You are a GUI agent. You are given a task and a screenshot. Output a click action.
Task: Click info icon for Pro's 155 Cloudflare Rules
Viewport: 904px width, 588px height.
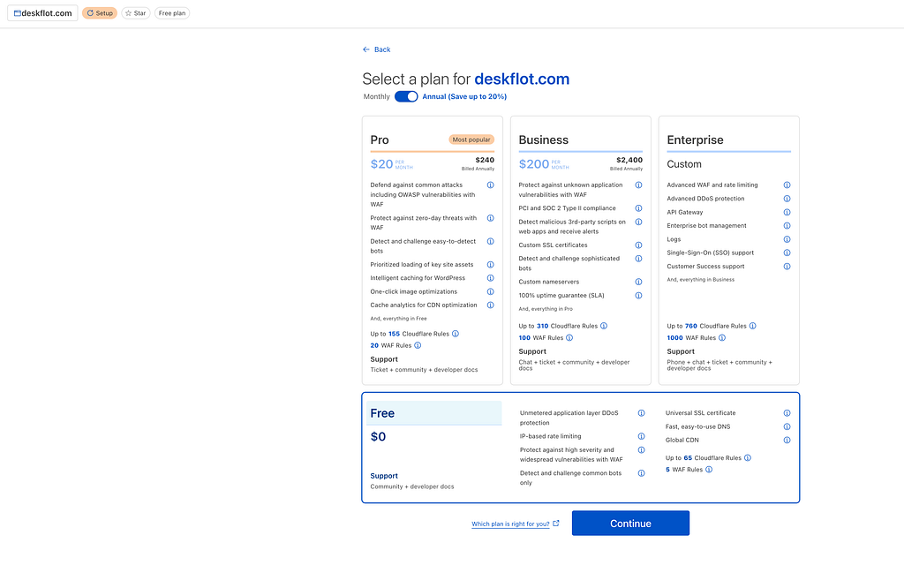[456, 334]
